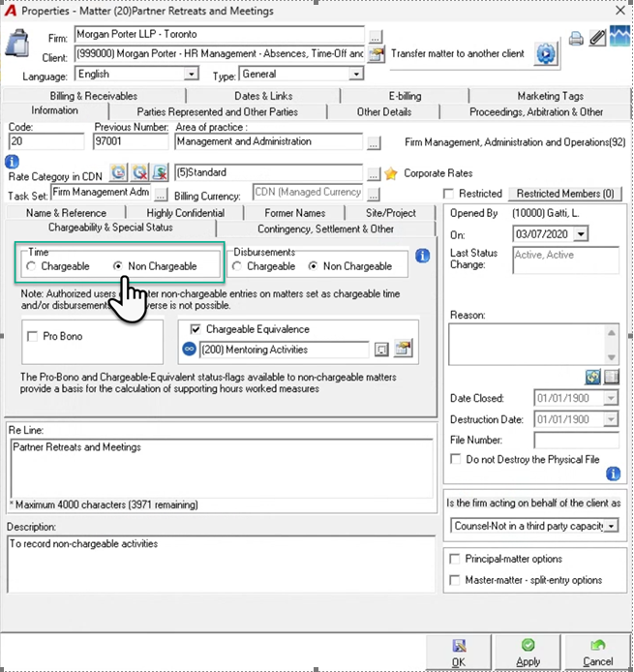
Task: Open the client details icon next to Client field
Action: pos(377,55)
